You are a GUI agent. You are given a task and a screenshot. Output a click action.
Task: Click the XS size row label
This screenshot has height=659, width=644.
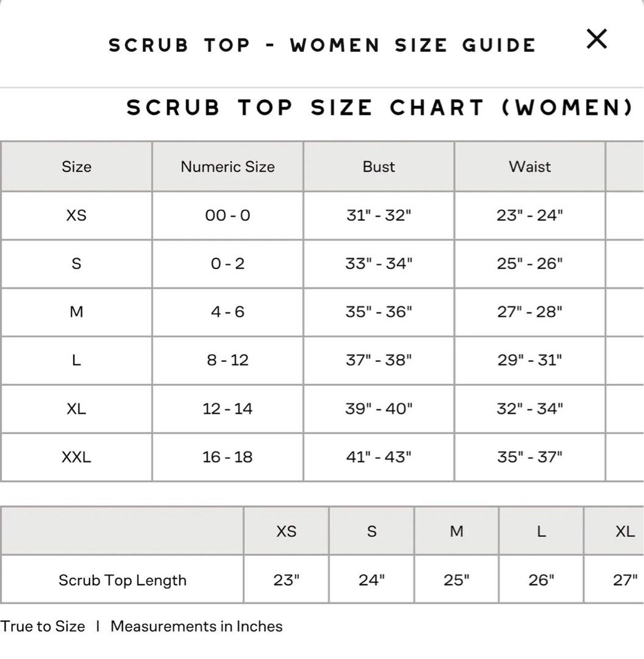coord(76,215)
